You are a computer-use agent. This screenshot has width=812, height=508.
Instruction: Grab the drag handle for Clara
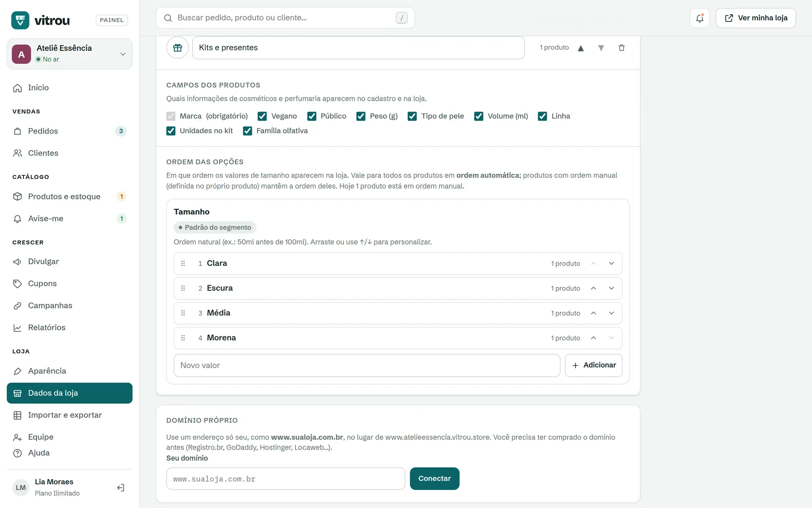(183, 263)
